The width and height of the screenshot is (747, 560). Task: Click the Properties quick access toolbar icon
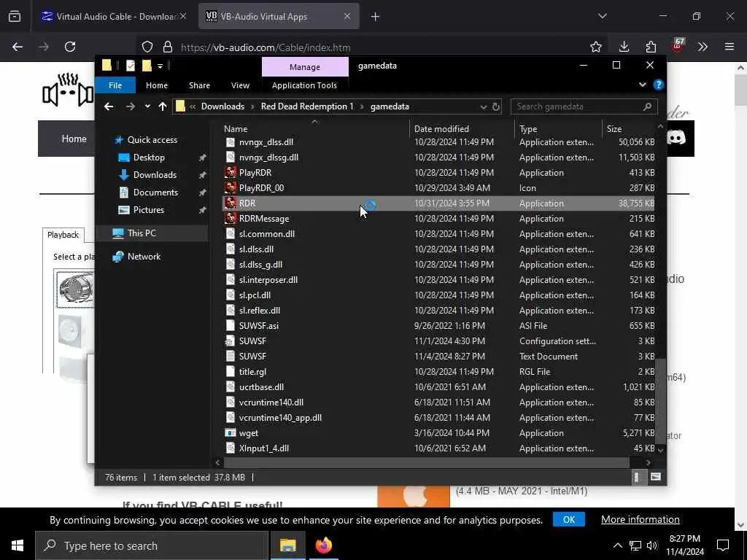pyautogui.click(x=130, y=66)
